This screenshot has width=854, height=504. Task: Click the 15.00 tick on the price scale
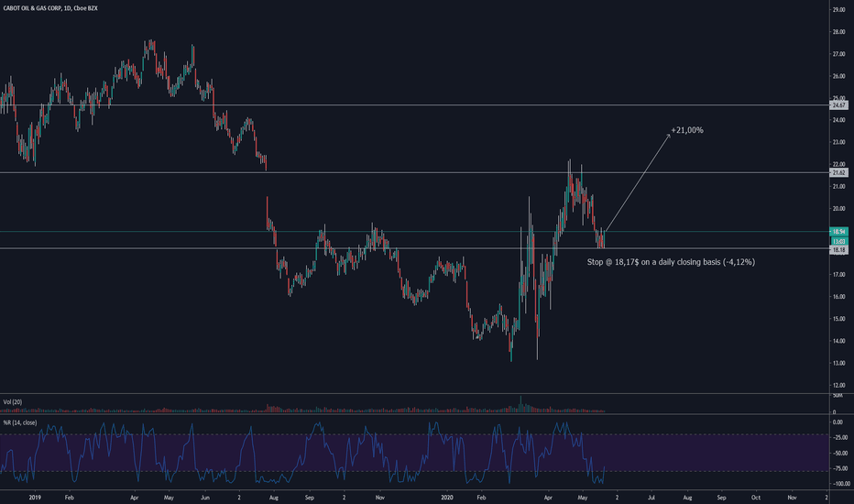838,319
